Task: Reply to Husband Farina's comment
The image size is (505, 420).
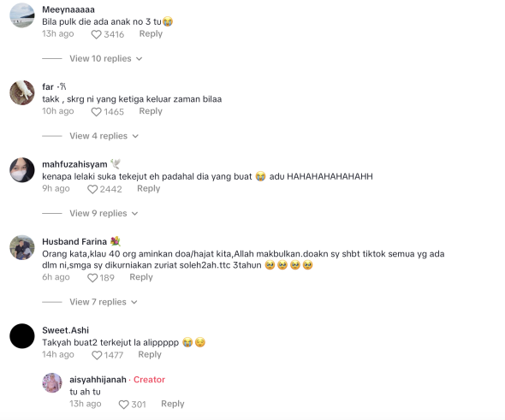Action: coord(141,277)
